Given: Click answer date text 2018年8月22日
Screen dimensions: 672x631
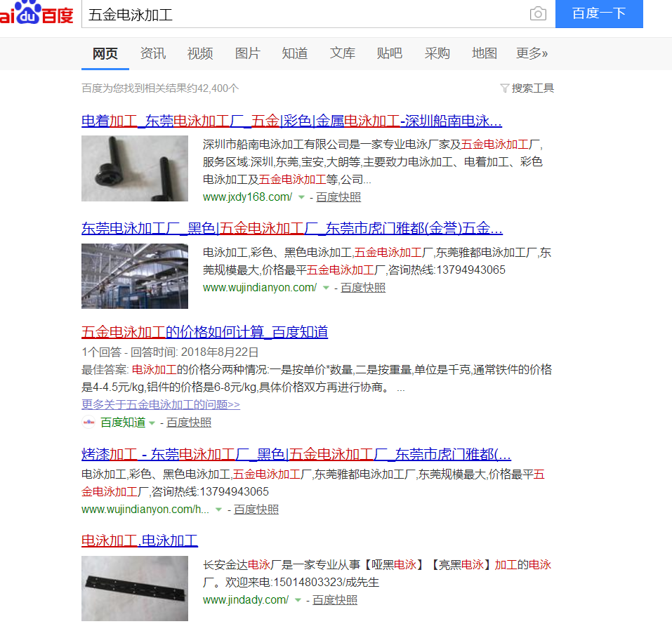Looking at the screenshot, I should tap(220, 352).
